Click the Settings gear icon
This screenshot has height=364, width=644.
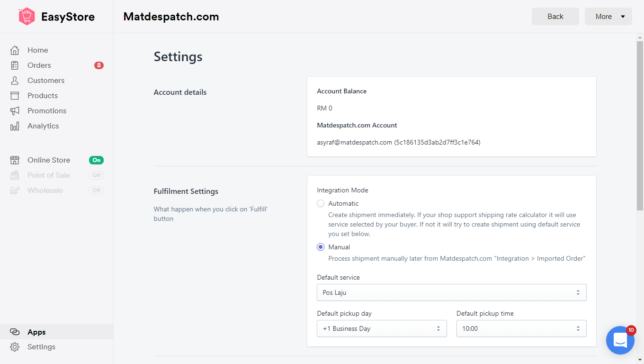tap(15, 347)
